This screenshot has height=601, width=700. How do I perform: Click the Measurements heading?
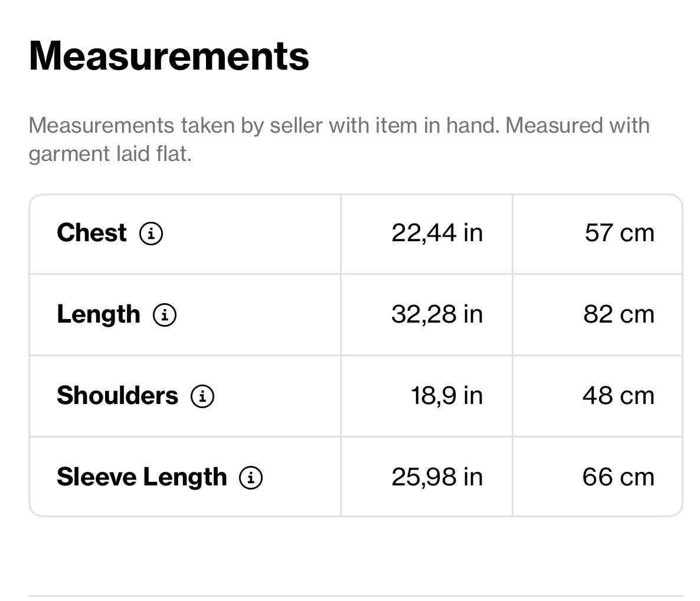[x=169, y=56]
